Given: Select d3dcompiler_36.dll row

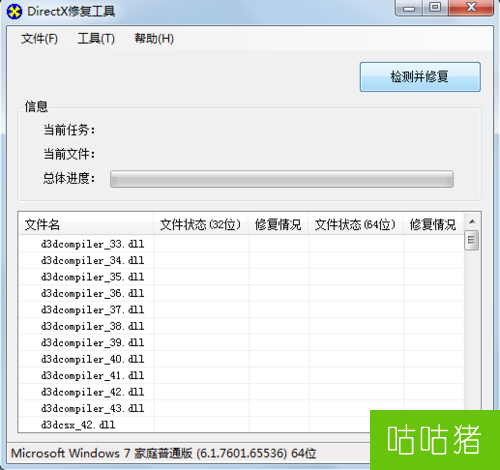Looking at the screenshot, I should click(241, 293).
